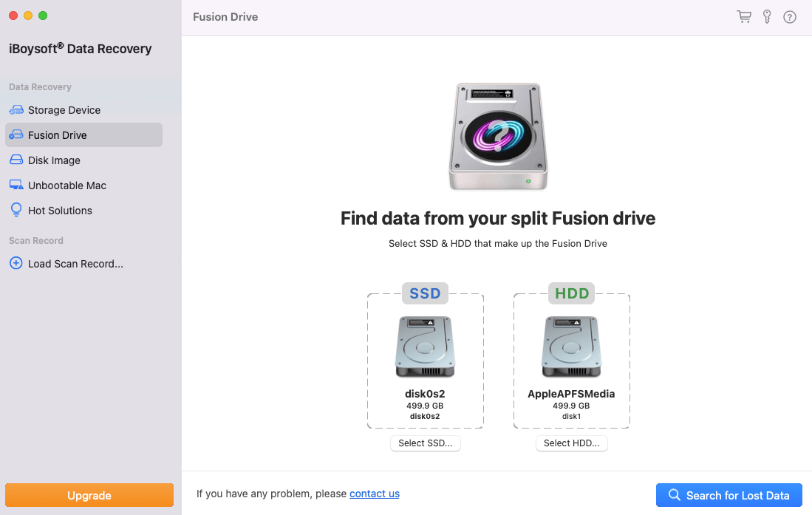The width and height of the screenshot is (812, 515).
Task: Choose Storage Device from the Data Recovery menu
Action: tap(63, 109)
